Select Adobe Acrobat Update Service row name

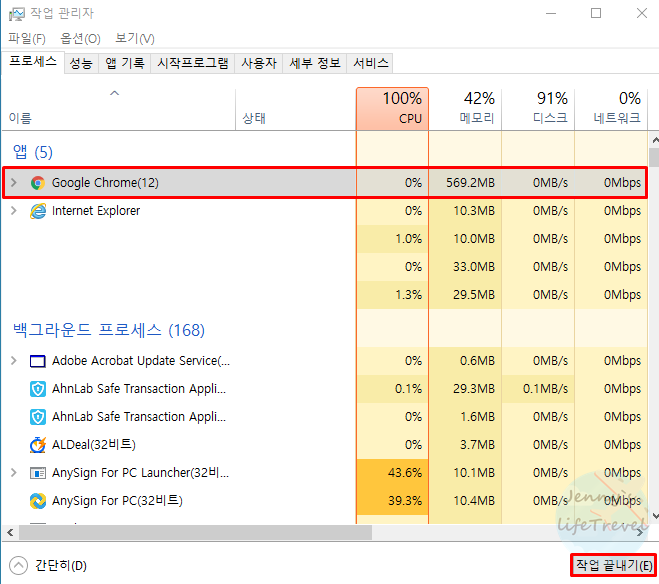(x=141, y=361)
